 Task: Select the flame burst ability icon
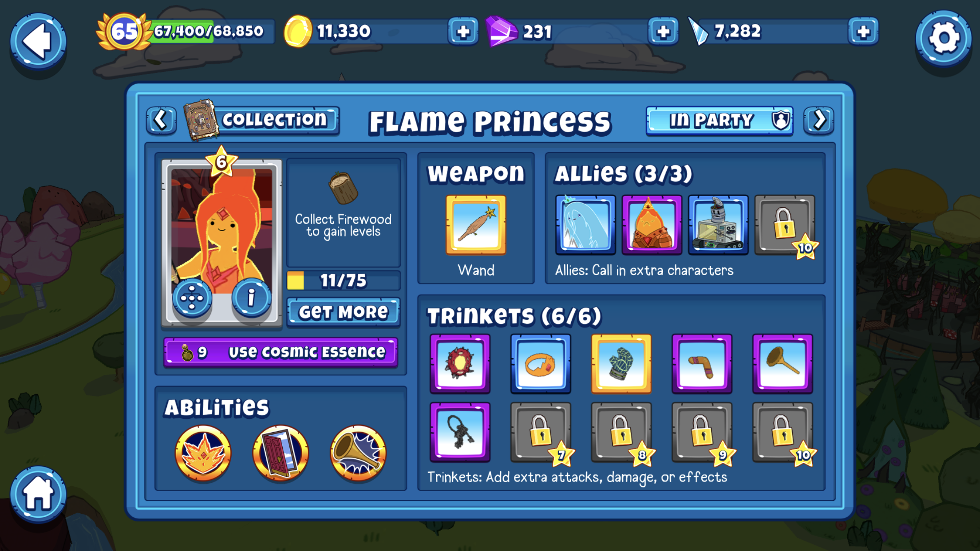203,453
